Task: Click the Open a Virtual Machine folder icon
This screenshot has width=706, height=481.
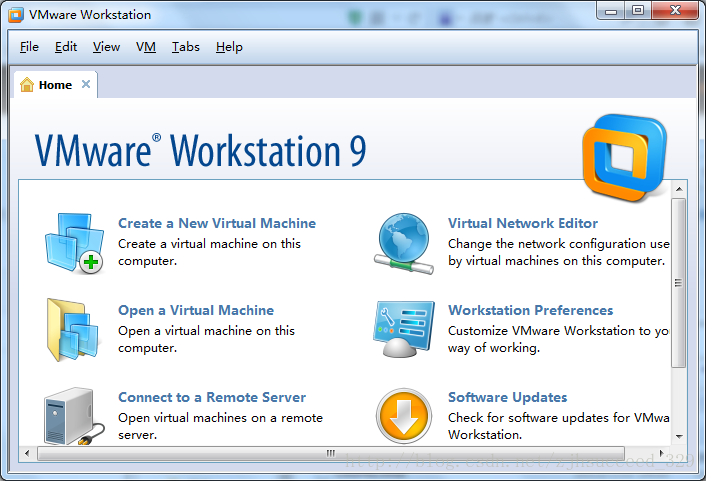Action: point(72,330)
